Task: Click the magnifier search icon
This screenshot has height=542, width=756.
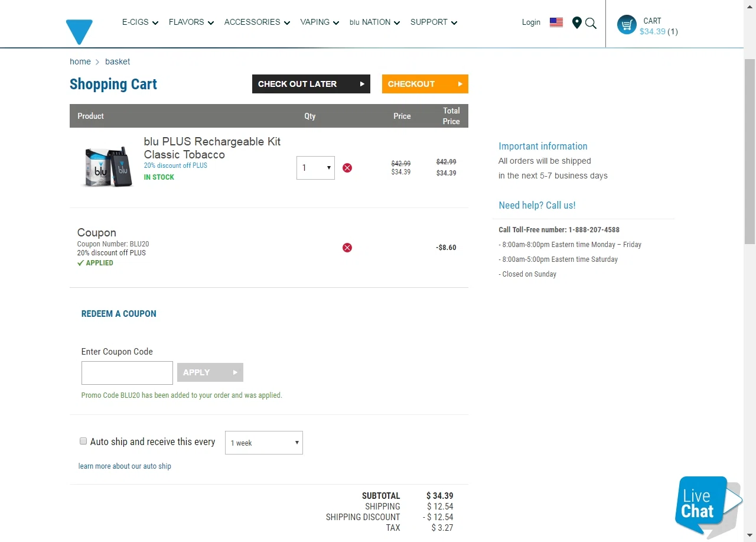Action: click(x=591, y=23)
